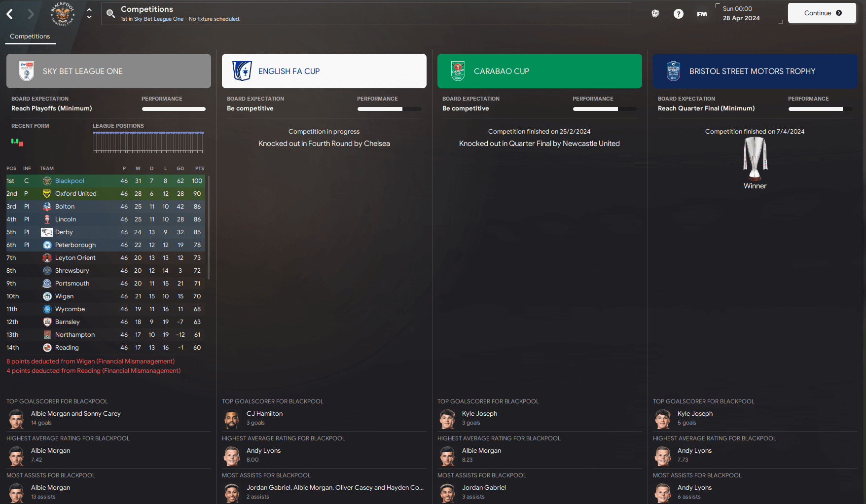The width and height of the screenshot is (866, 504).
Task: Click the league positions graph
Action: point(148,142)
